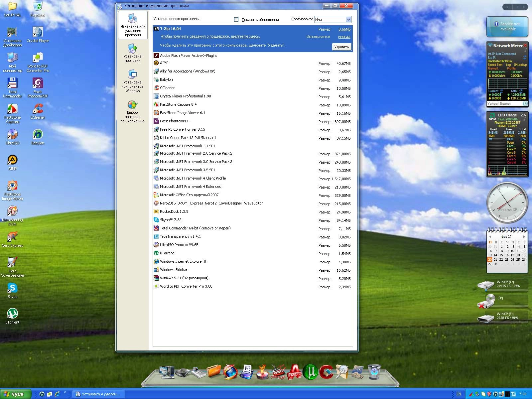Select Word to PDF Converter Pro 3.00
Image resolution: width=532 pixels, height=399 pixels.
pos(253,287)
